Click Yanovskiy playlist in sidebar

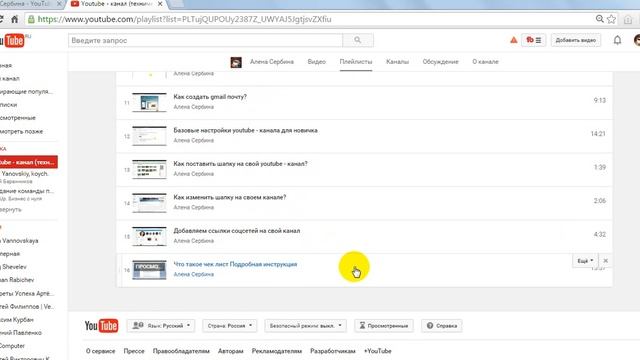[24, 173]
